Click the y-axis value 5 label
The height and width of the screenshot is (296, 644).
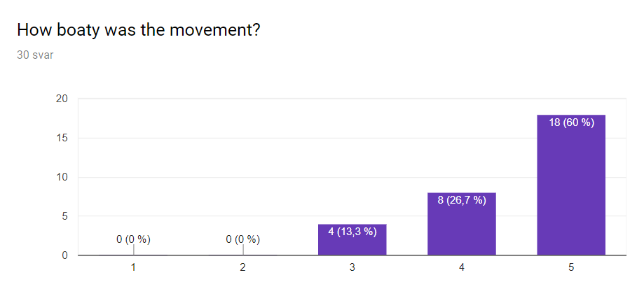[64, 216]
